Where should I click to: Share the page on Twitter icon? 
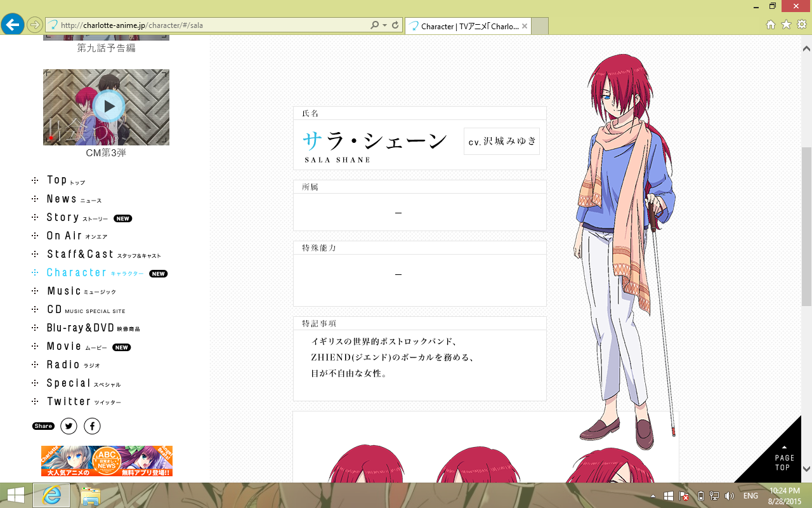[69, 426]
